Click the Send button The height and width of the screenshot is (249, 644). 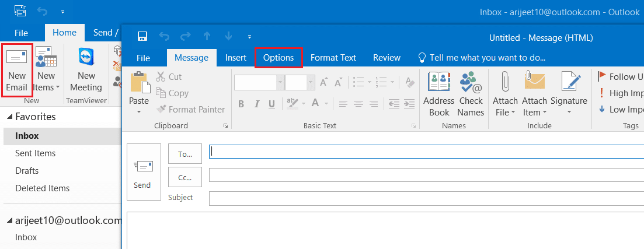[x=144, y=172]
